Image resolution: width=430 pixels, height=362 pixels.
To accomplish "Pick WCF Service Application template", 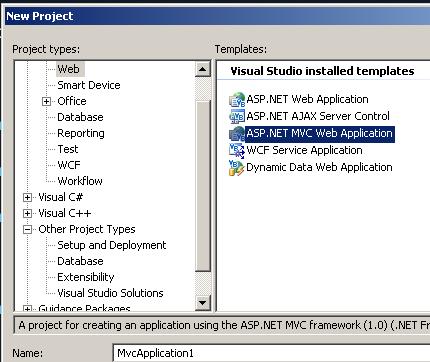I will [x=304, y=150].
